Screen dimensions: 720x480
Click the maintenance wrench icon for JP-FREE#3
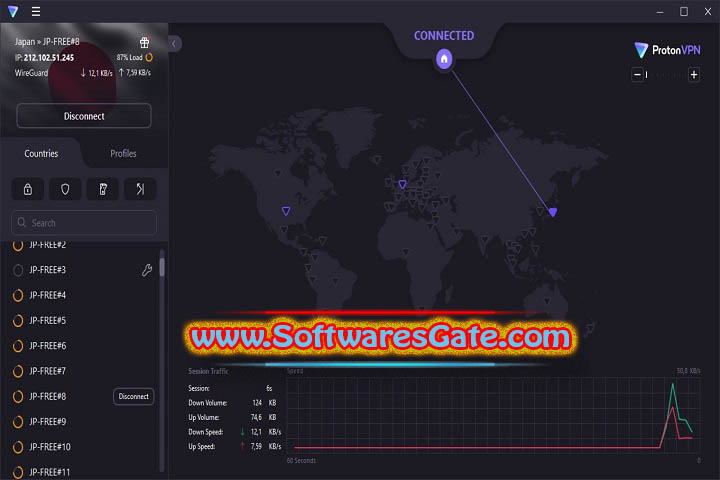147,270
